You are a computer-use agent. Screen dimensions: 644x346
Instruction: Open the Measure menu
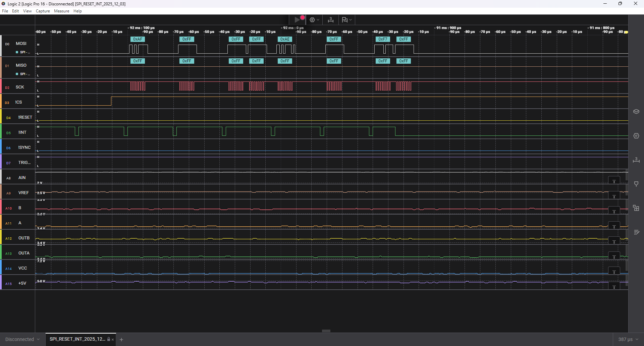coord(61,11)
